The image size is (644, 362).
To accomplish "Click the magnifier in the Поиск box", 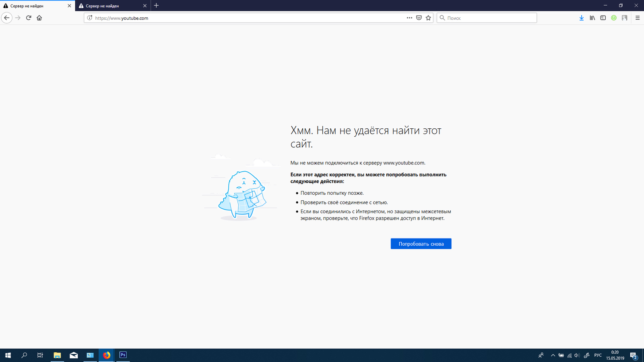I will point(442,18).
